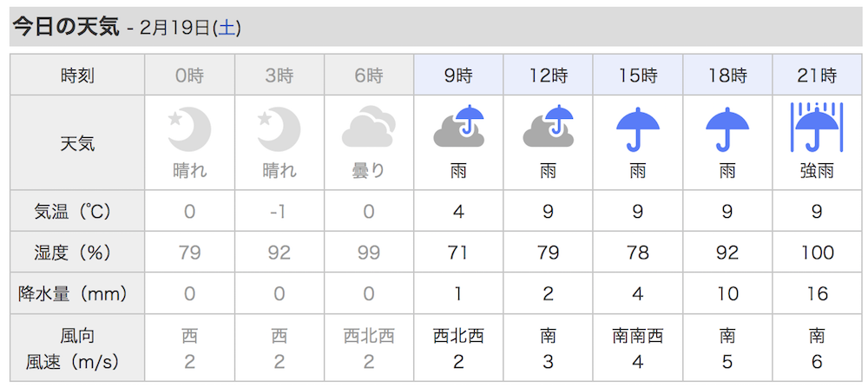
Task: Open the 土 link in the header
Action: pos(227,29)
